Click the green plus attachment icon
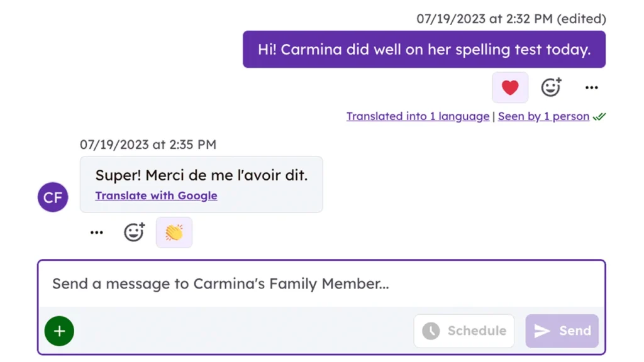The height and width of the screenshot is (362, 644). coord(58,331)
